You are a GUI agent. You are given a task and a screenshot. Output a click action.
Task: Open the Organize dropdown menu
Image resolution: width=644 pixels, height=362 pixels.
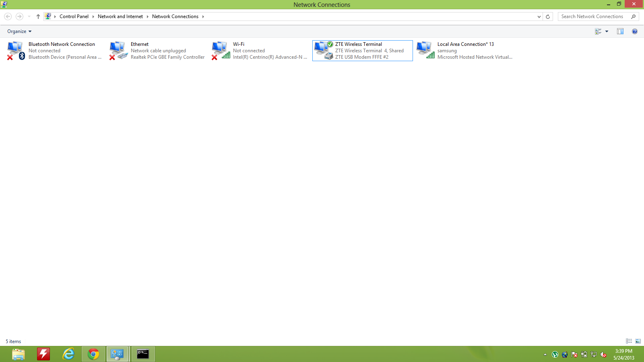(19, 31)
